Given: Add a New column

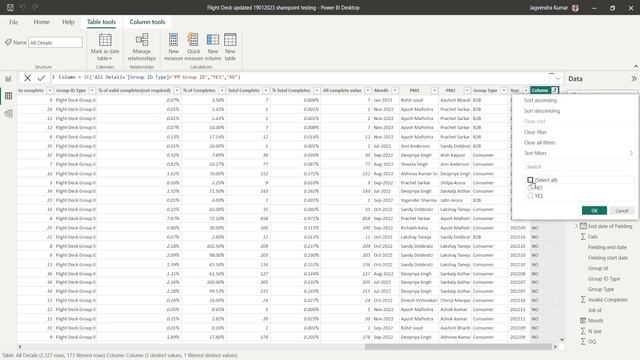Looking at the screenshot, I should coord(213,47).
